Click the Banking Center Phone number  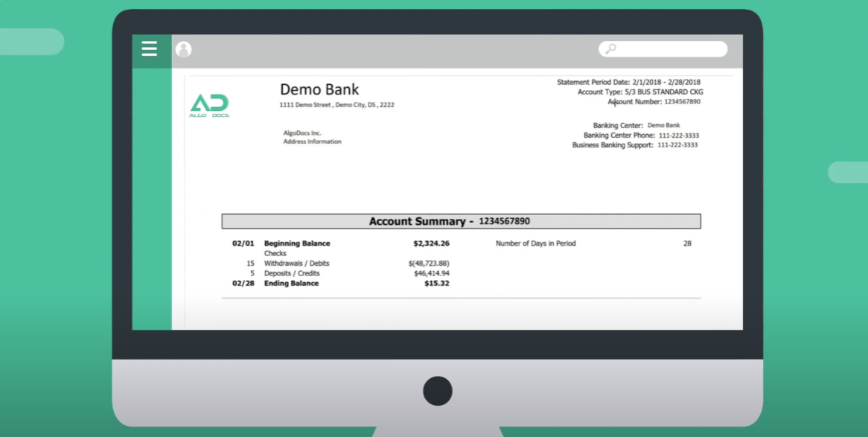pyautogui.click(x=679, y=135)
